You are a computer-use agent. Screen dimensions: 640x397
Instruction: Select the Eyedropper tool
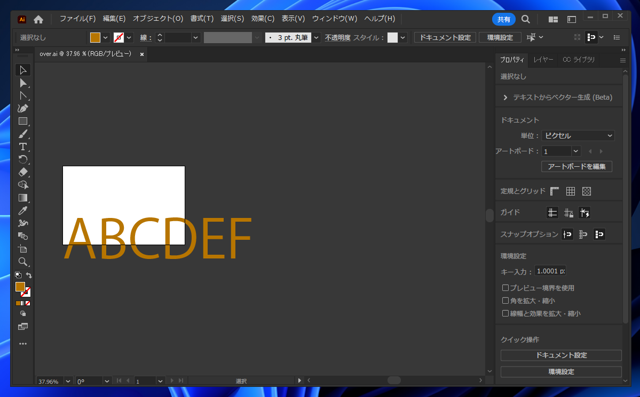tap(23, 211)
